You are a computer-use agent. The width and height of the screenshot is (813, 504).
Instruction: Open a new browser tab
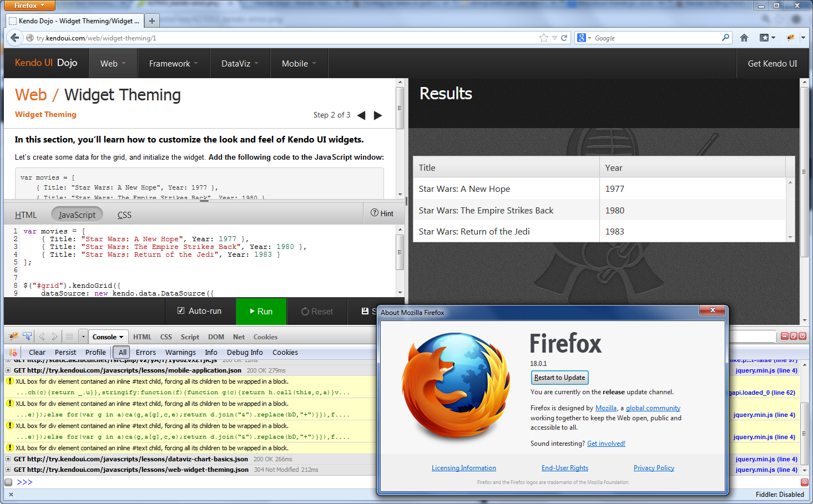click(152, 21)
